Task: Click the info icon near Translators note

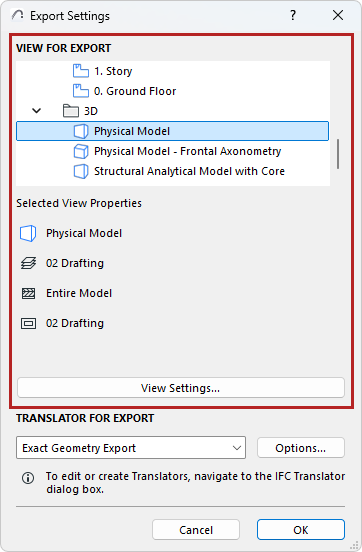Action: click(x=28, y=478)
